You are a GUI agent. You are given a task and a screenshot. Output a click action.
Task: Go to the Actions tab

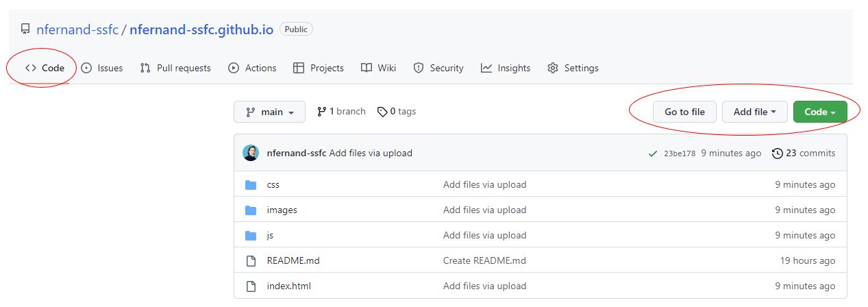(252, 68)
